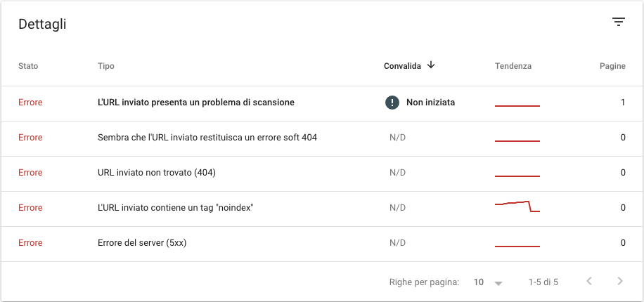Open the rows per page dropdown arrow
Viewport: 644px width, 302px height.
click(498, 283)
